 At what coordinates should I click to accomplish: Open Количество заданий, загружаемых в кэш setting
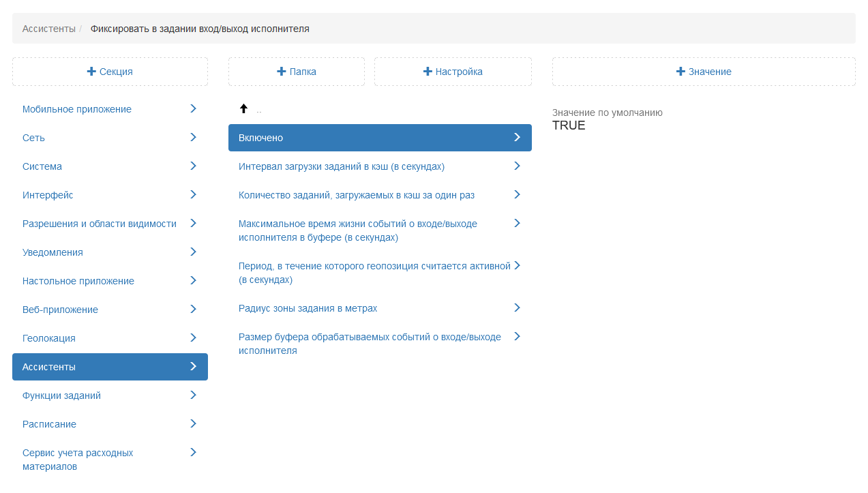coord(357,195)
